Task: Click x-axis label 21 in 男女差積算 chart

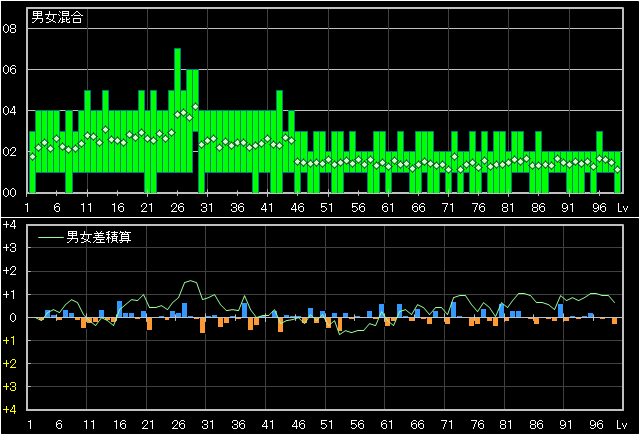Action: [x=149, y=425]
